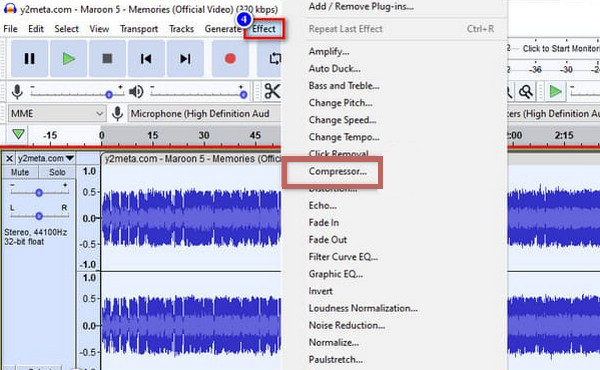Close the track with the X button
Screen dimensions: 600x370
10,158
